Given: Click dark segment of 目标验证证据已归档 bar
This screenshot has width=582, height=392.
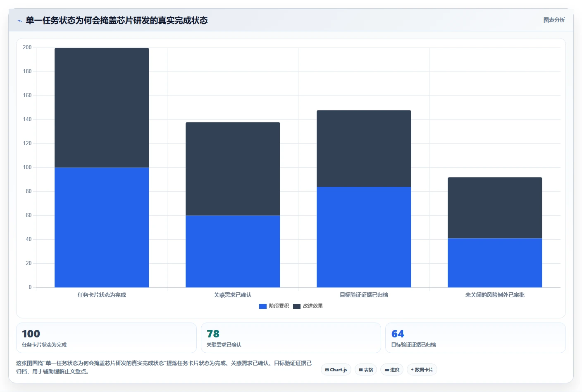Looking at the screenshot, I should click(364, 148).
